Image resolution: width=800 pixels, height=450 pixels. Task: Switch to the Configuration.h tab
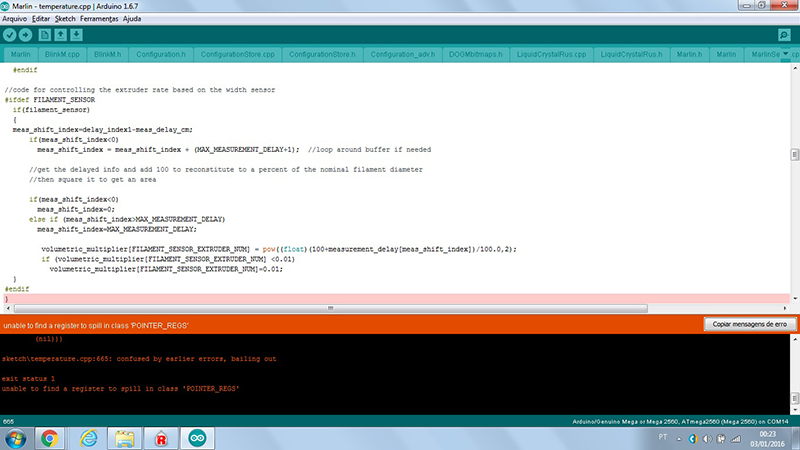[x=161, y=54]
